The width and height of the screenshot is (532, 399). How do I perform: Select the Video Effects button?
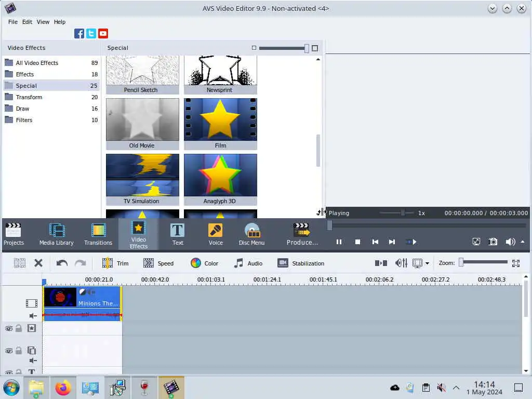[x=138, y=235]
